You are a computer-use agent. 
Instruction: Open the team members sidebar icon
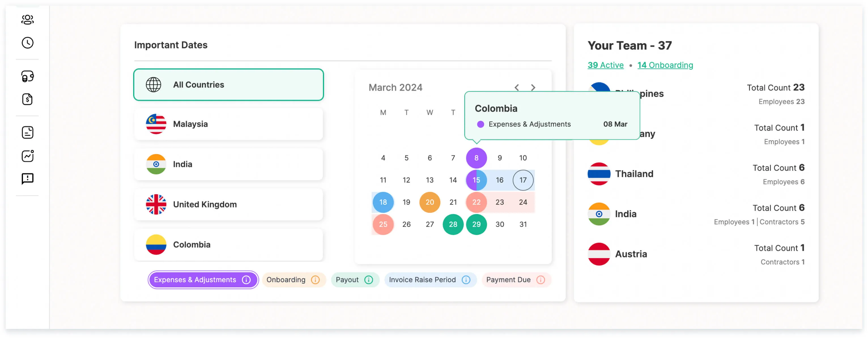[x=27, y=20]
